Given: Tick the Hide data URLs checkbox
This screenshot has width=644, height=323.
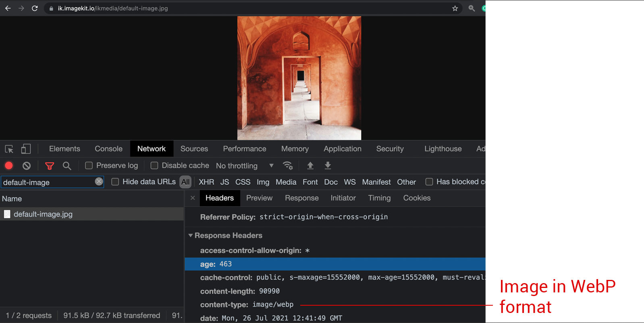Looking at the screenshot, I should [115, 182].
